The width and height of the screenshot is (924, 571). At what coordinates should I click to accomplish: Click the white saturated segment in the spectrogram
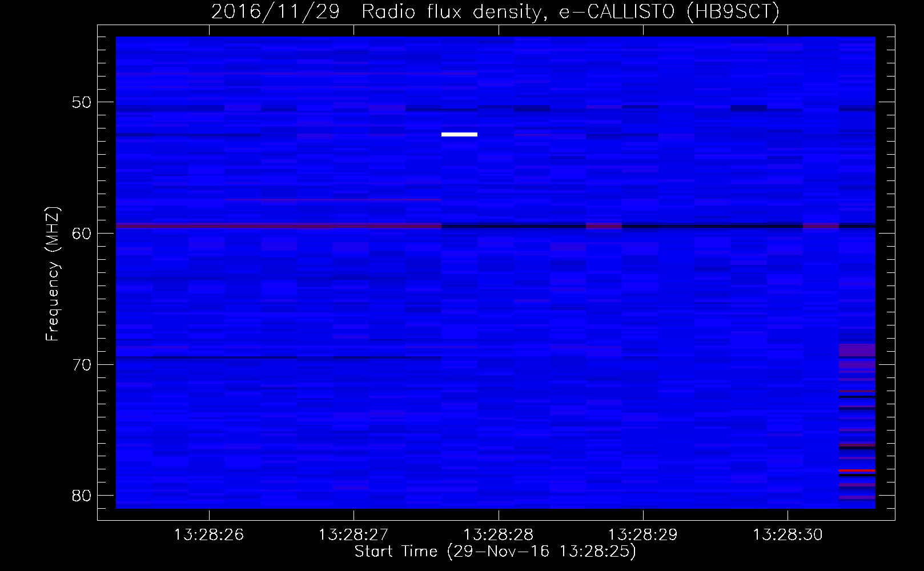[x=459, y=135]
